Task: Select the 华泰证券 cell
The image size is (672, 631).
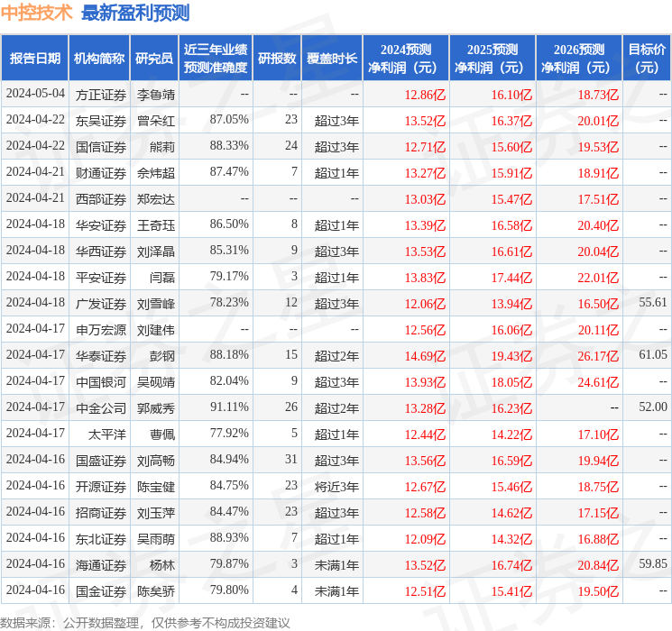Action: (101, 356)
